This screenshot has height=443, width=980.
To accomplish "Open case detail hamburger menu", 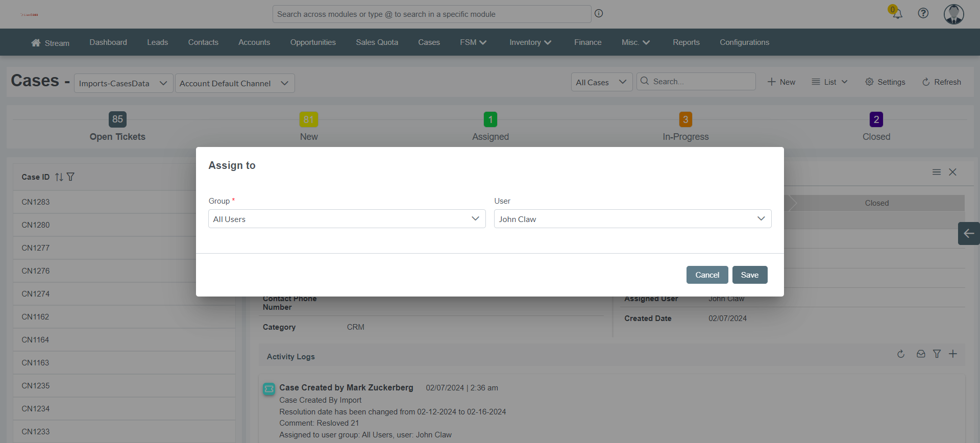I will [937, 172].
